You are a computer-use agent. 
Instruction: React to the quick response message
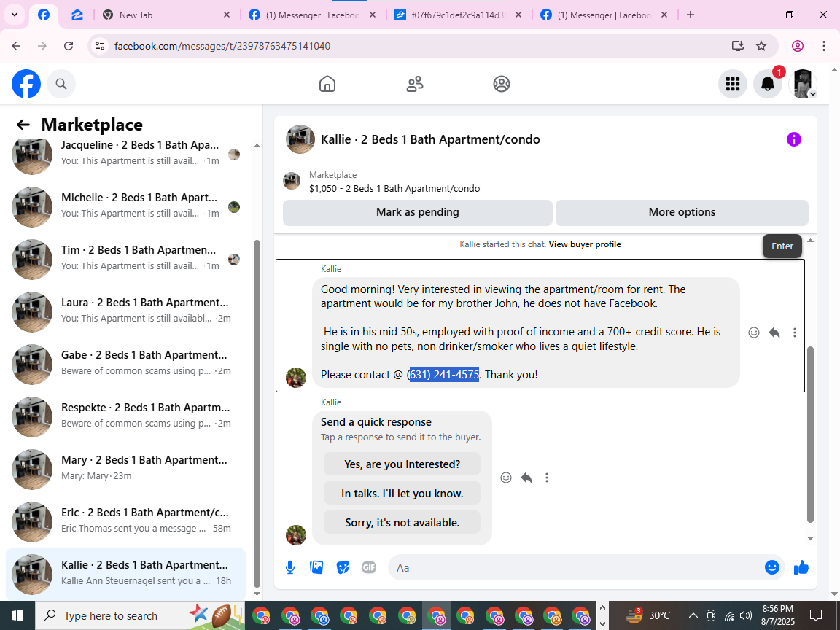[506, 478]
